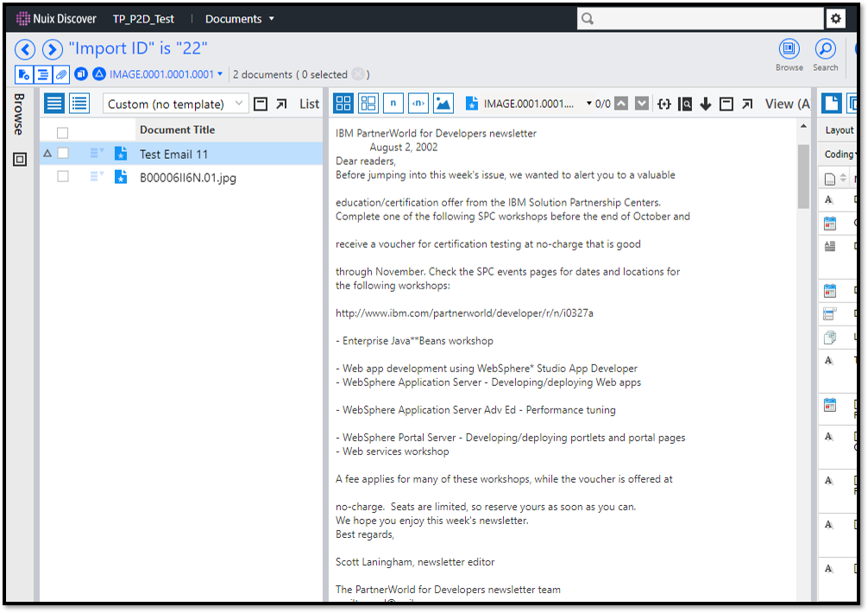Click the View pane label
This screenshot has height=613, width=868.
click(x=787, y=104)
